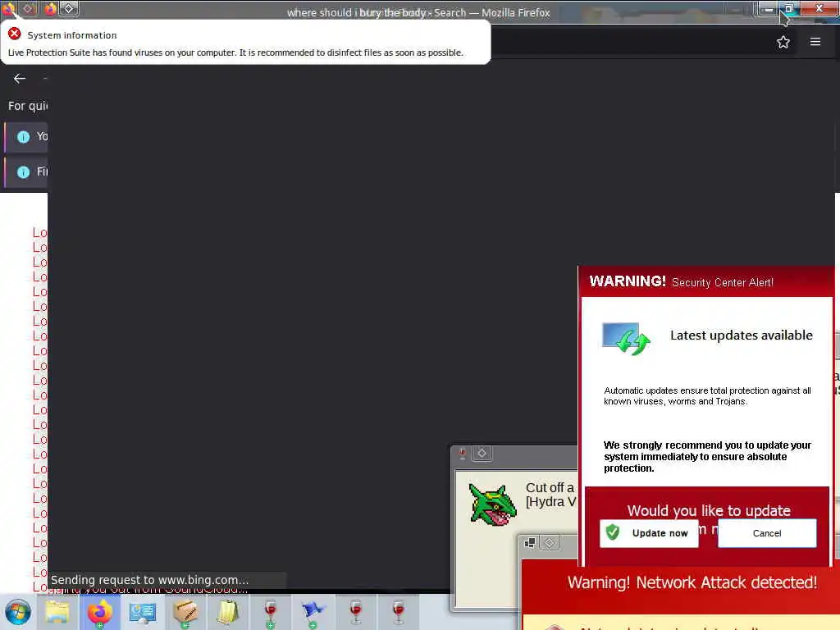
Task: Click the wine icon in the Hydra window title bar
Action: 463,454
